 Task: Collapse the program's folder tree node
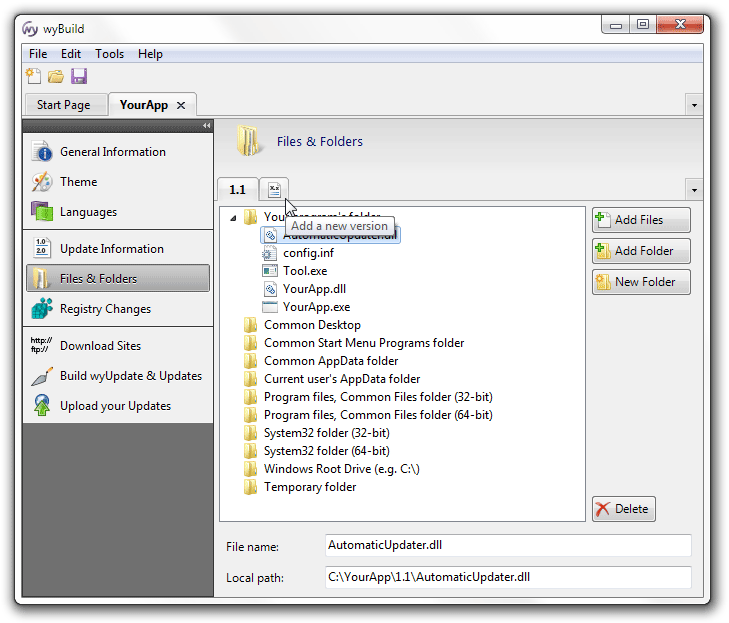[x=233, y=218]
